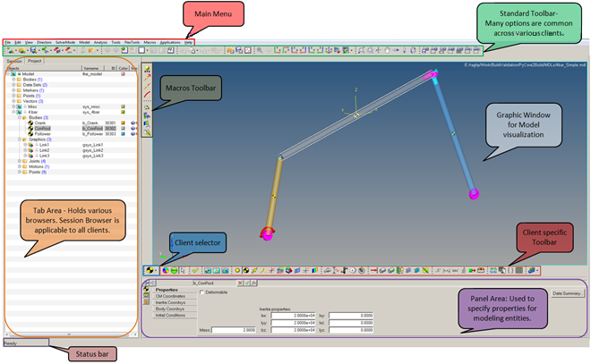Image resolution: width=591 pixels, height=364 pixels.
Task: Choose the arrow cursor selection icon
Action: click(x=184, y=270)
